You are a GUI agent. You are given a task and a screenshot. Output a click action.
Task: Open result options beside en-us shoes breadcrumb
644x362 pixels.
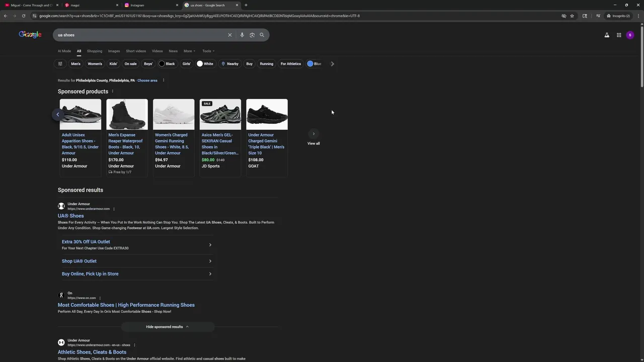[134, 345]
